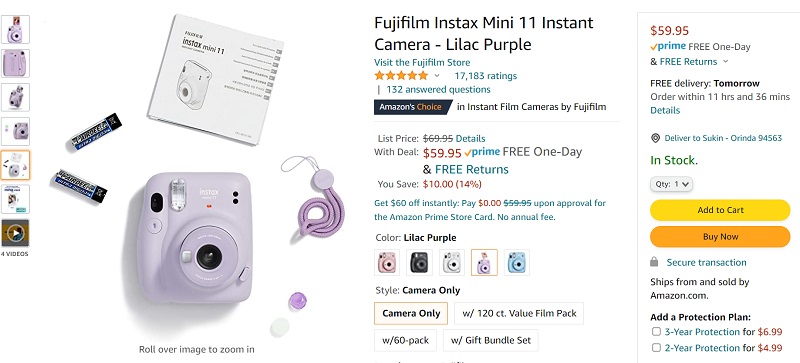Expand the FREE Returns chevron in buy box
This screenshot has width=800, height=363.
click(x=726, y=62)
